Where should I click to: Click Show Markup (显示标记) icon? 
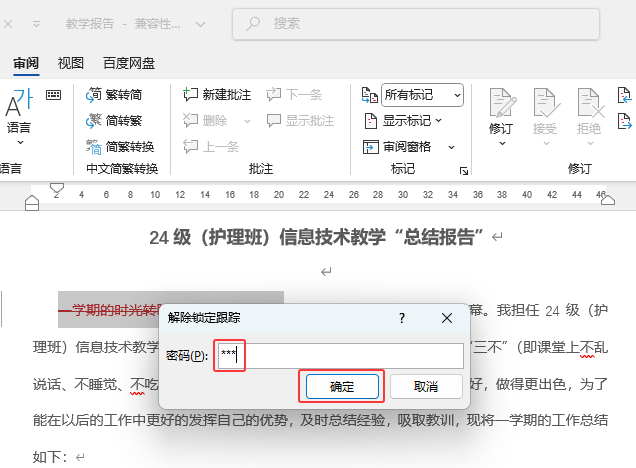point(370,121)
